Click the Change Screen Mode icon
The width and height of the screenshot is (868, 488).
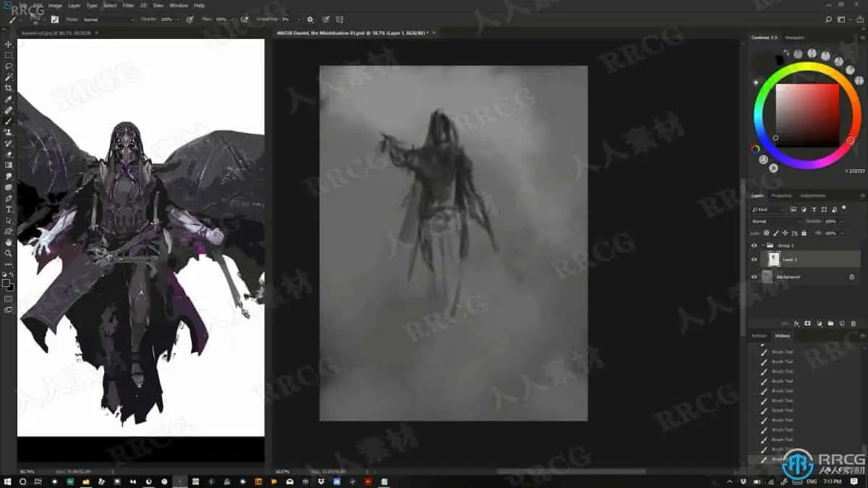point(9,309)
